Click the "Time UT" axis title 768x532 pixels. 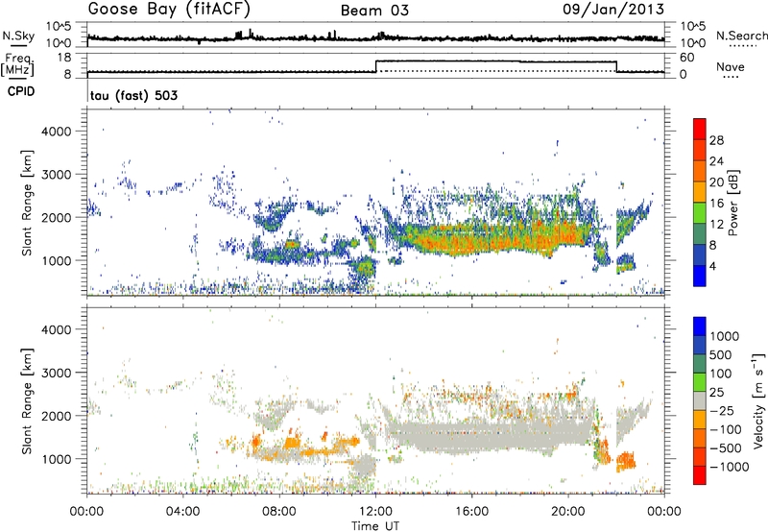375,526
